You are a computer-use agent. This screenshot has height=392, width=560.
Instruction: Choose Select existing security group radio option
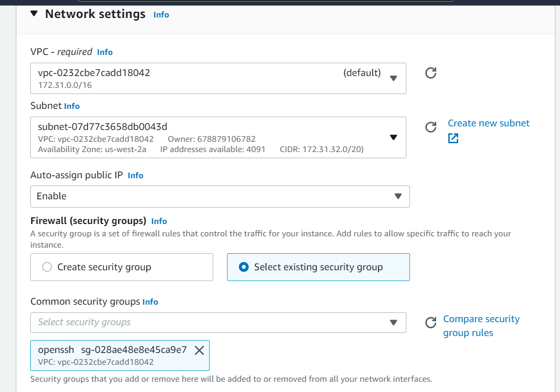[x=318, y=267]
